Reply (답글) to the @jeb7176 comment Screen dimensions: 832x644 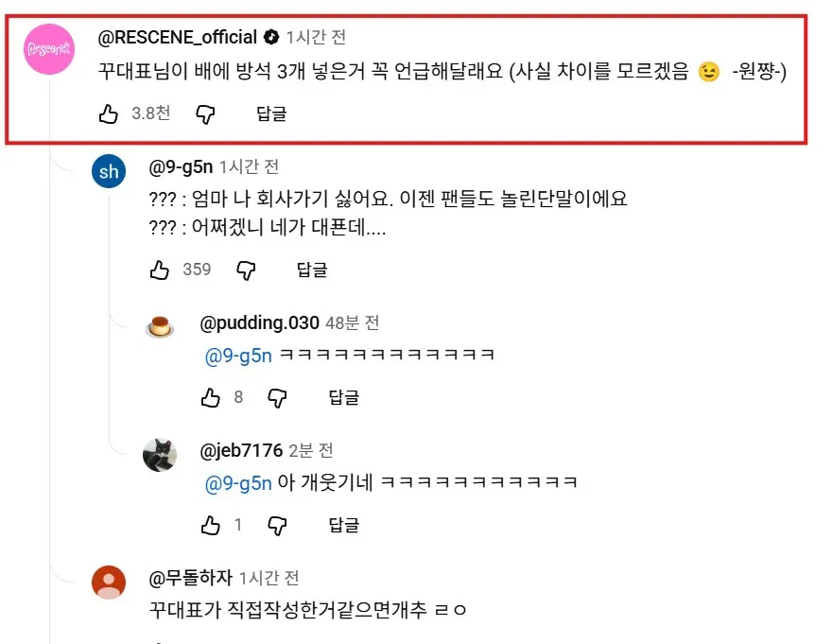344,525
